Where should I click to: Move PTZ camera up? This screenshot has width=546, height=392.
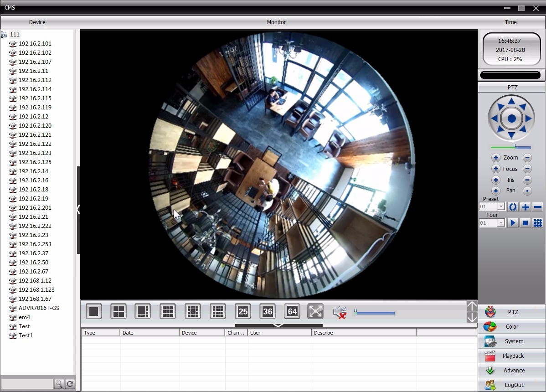pyautogui.click(x=511, y=101)
